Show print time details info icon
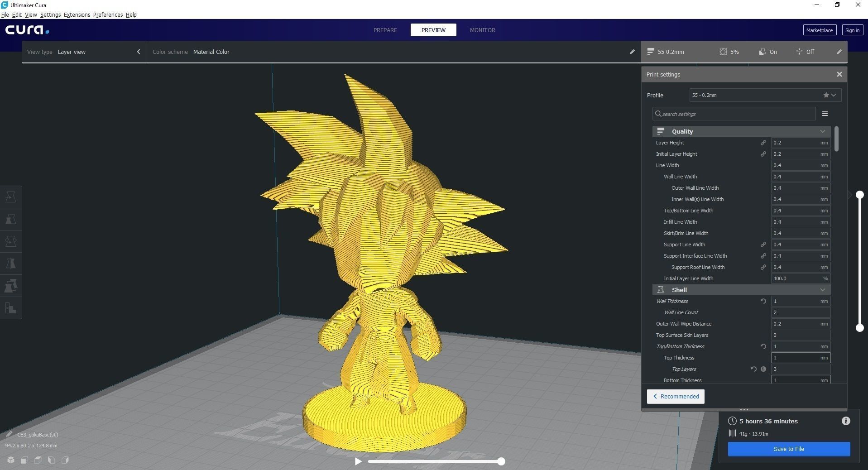Screen dimensions: 868x470 pos(846,421)
